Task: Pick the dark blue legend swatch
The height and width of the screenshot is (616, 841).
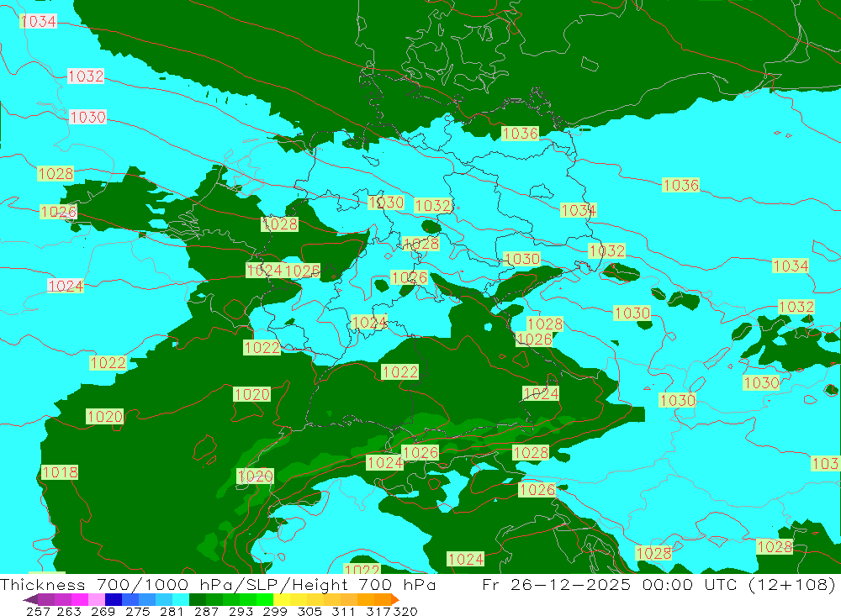Action: (x=114, y=599)
